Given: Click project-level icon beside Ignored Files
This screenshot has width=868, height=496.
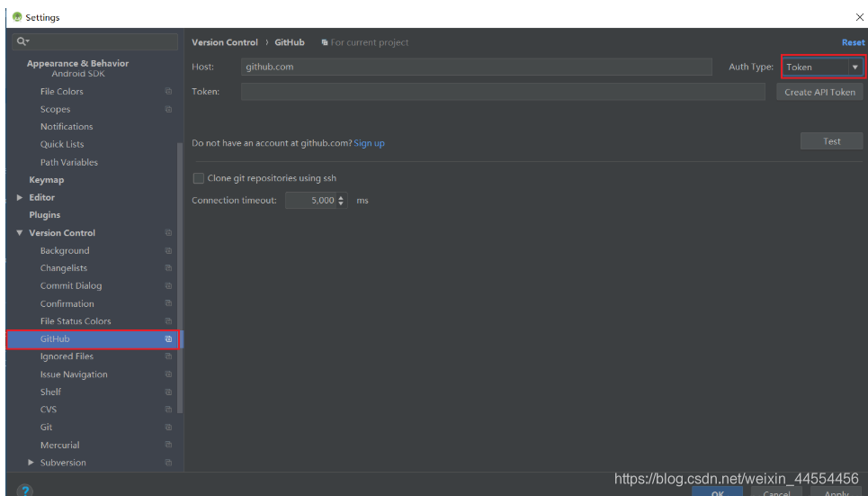Looking at the screenshot, I should 168,356.
